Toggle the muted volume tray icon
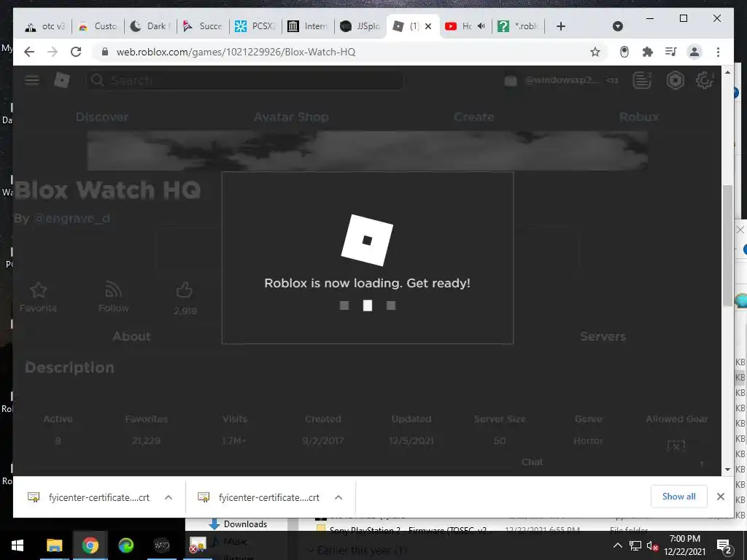 coord(652,545)
